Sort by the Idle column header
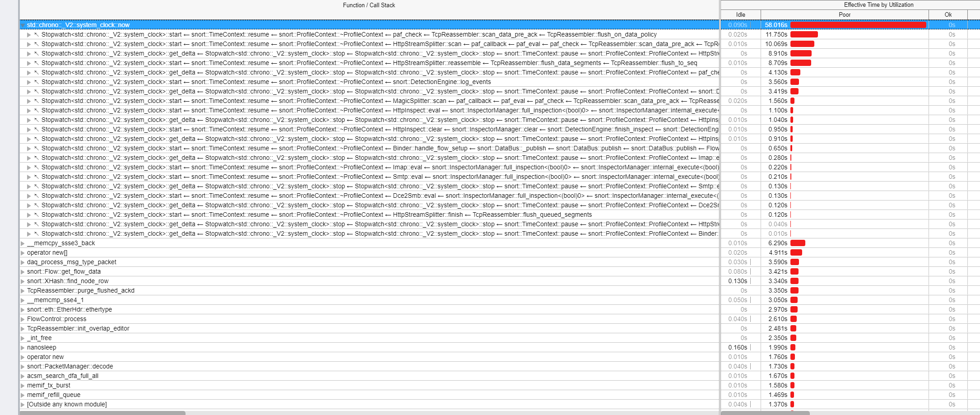 pos(740,15)
